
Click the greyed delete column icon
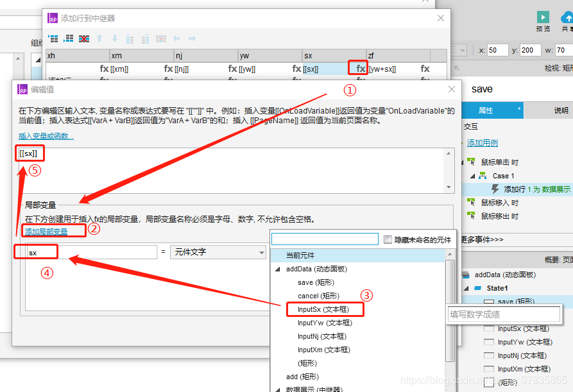tap(161, 38)
